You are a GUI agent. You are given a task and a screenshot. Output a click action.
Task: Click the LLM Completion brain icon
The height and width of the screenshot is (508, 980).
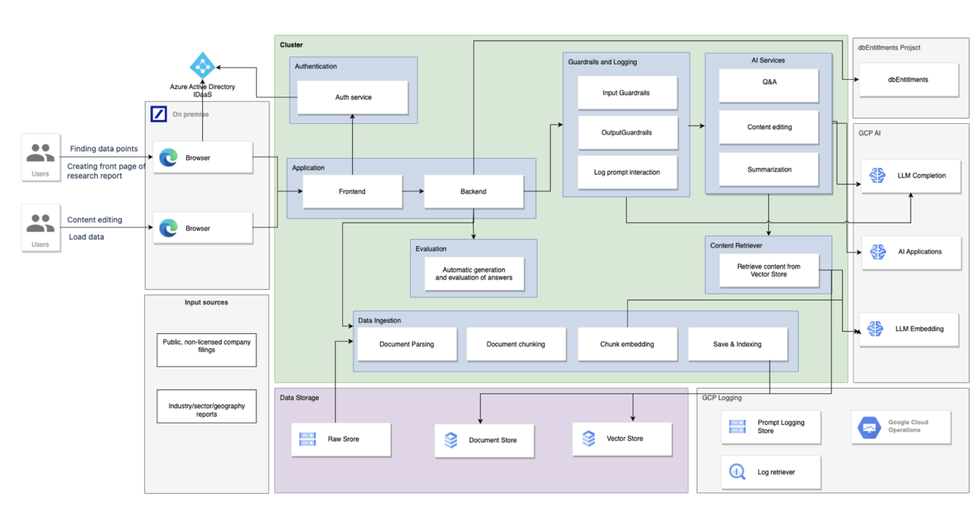point(878,175)
